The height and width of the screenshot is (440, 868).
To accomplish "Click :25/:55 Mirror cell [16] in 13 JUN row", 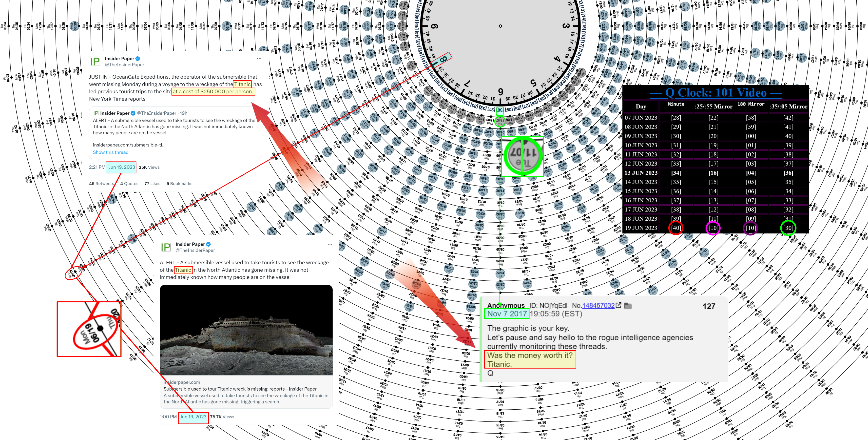I will tap(713, 173).
